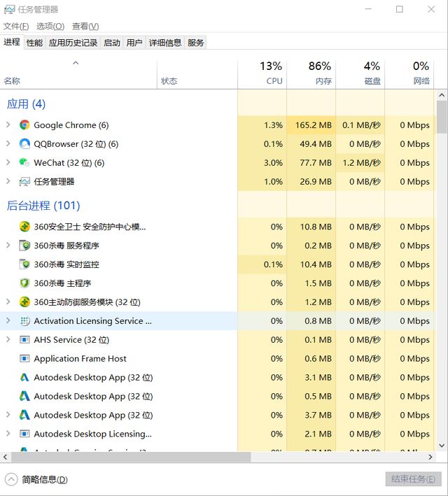448x496 pixels.
Task: Click the vertical scrollbar up arrow
Action: [x=442, y=95]
